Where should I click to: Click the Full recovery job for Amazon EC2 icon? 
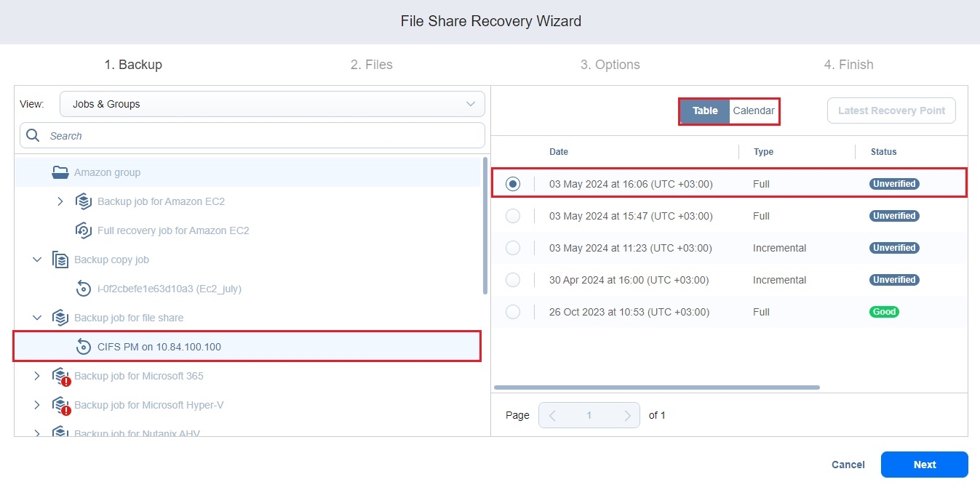(x=84, y=230)
